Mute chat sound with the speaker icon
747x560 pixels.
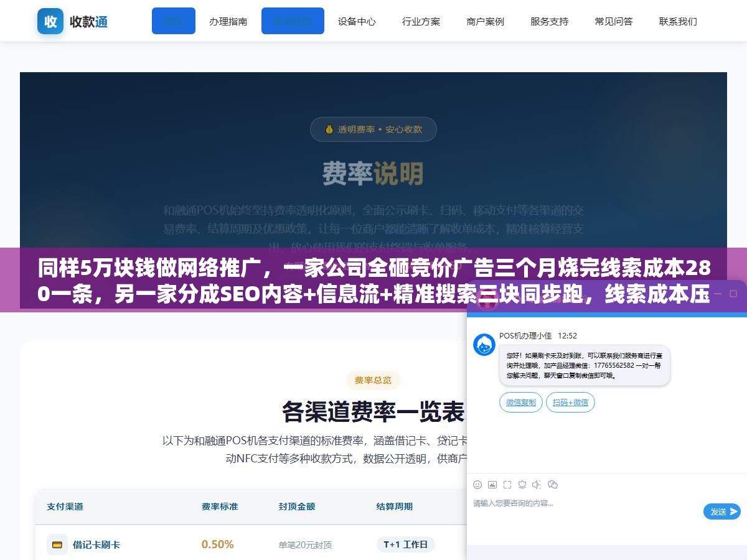click(537, 485)
